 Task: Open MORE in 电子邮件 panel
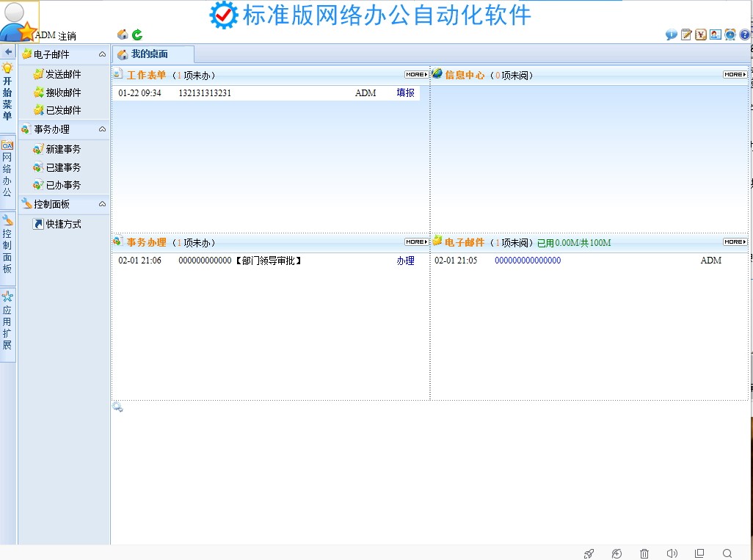[x=735, y=241]
